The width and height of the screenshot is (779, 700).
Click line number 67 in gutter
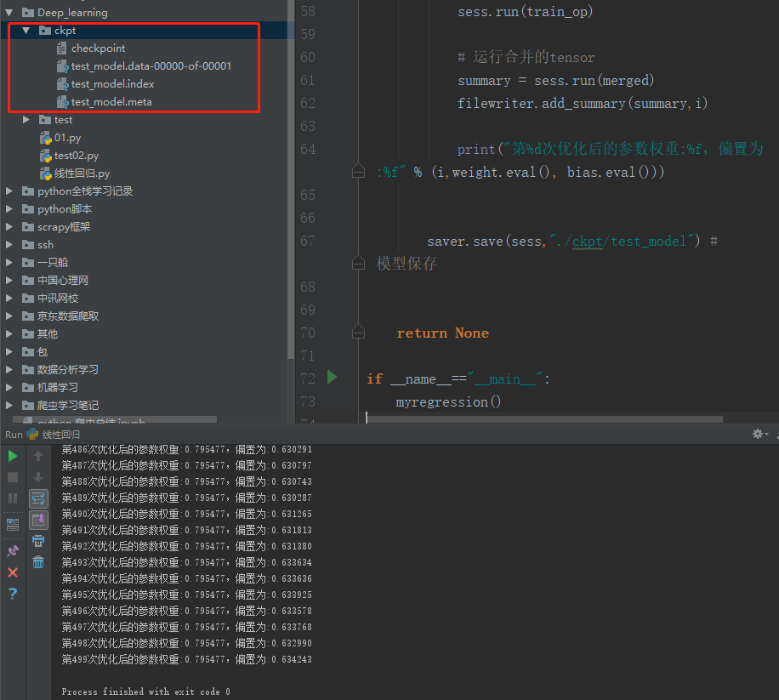click(308, 241)
